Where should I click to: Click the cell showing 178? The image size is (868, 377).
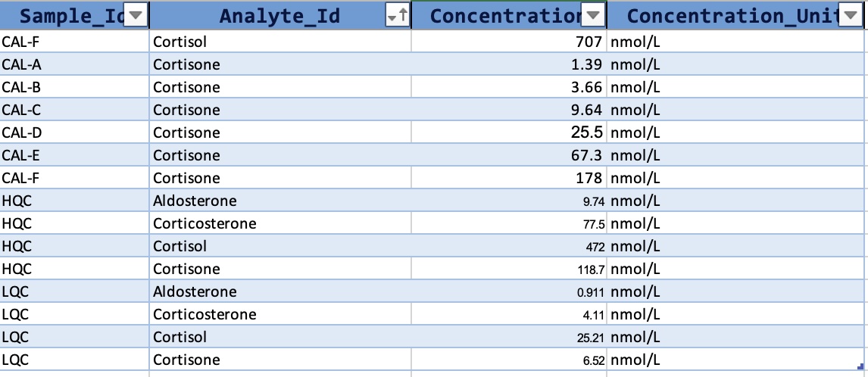pyautogui.click(x=588, y=178)
